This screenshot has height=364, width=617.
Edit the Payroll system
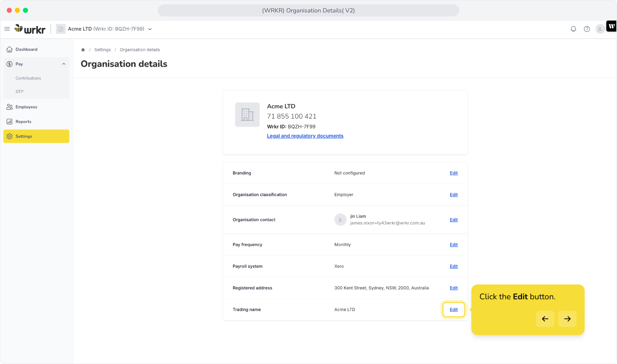coord(454,266)
